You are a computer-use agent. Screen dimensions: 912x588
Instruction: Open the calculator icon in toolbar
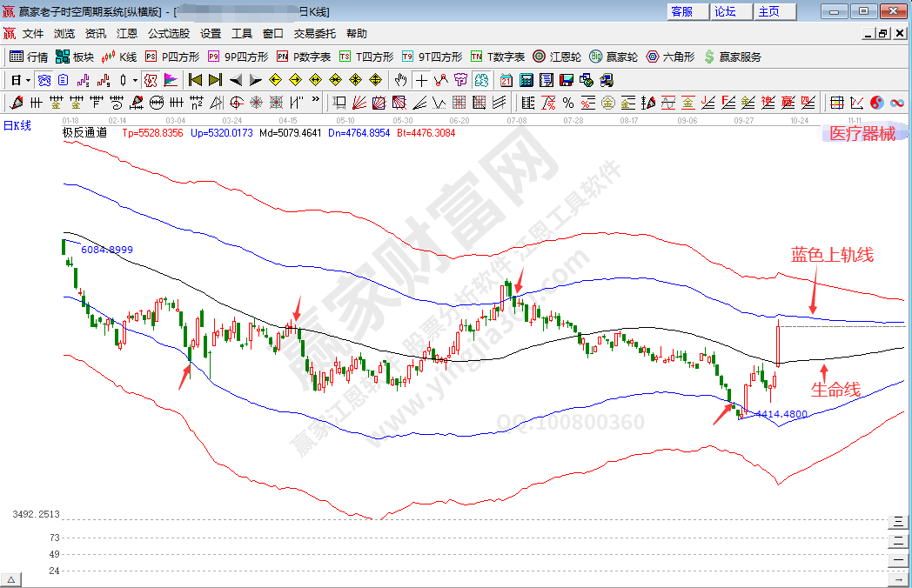tap(526, 80)
